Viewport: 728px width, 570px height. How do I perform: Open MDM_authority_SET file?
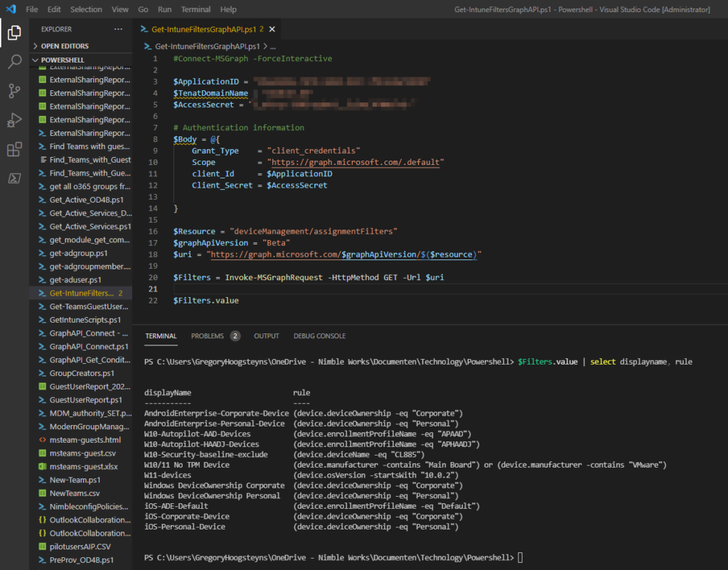point(81,413)
